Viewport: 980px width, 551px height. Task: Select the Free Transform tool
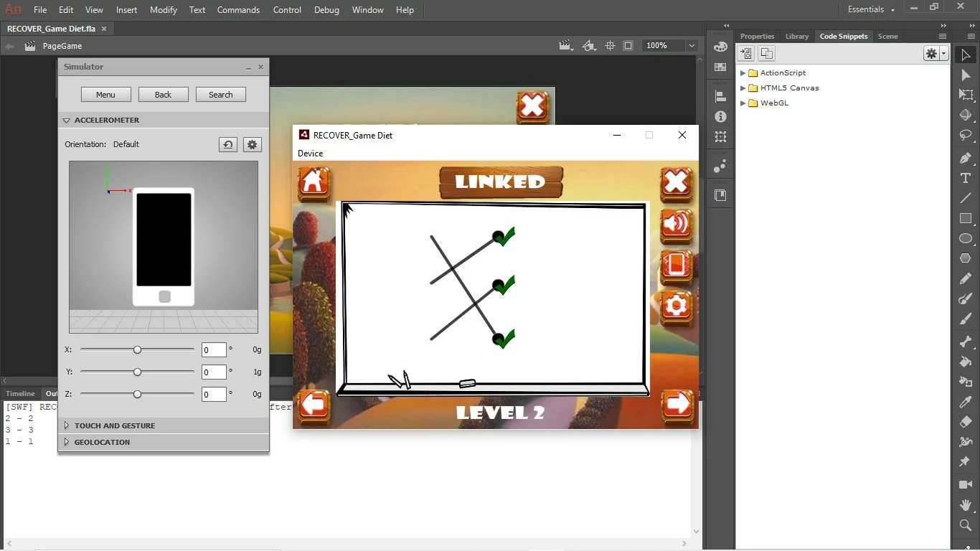(x=966, y=95)
